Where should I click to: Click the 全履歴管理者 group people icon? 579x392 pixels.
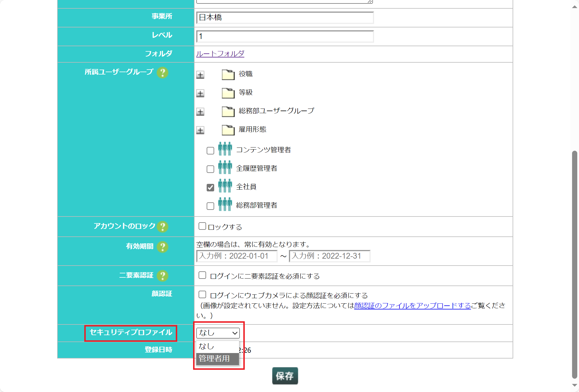pyautogui.click(x=225, y=167)
